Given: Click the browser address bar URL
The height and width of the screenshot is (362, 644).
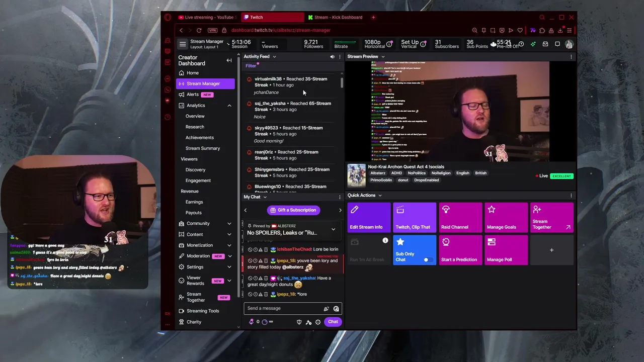Looking at the screenshot, I should coord(281,31).
